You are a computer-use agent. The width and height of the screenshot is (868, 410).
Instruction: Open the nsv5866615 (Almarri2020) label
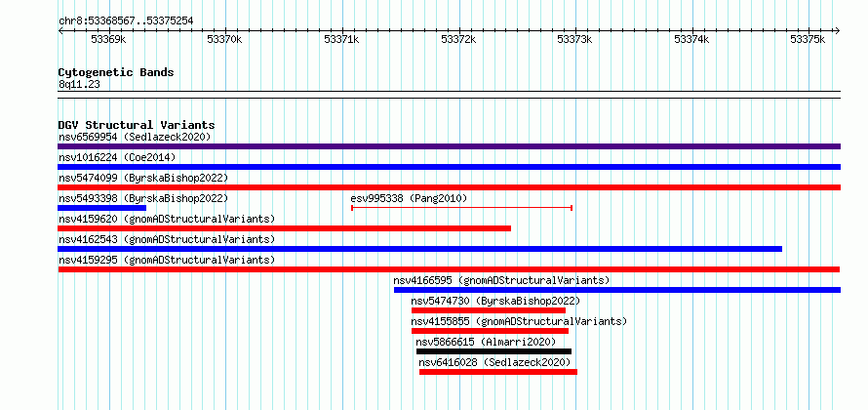click(486, 342)
